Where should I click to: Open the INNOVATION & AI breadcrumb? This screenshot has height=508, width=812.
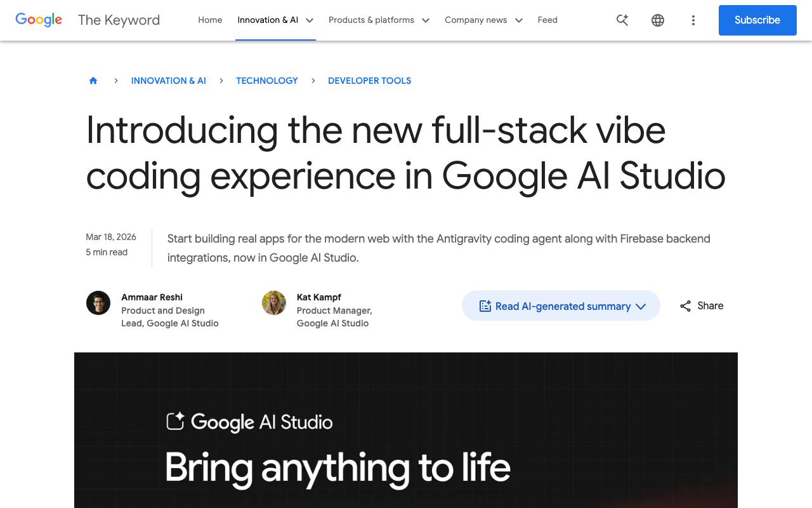[169, 81]
